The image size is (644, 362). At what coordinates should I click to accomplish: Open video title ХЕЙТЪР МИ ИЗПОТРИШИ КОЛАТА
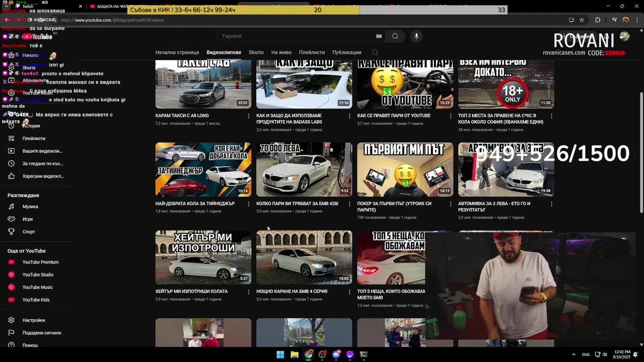(192, 291)
